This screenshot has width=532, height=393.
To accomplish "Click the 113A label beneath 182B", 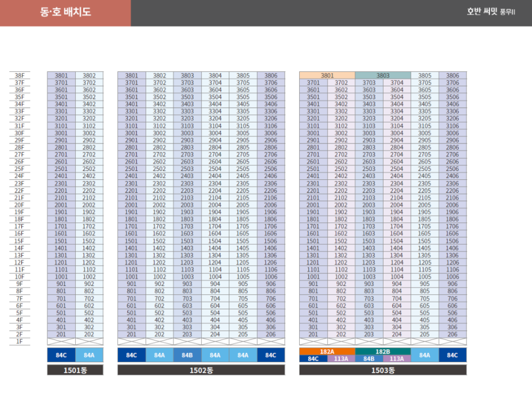I will [x=396, y=359].
